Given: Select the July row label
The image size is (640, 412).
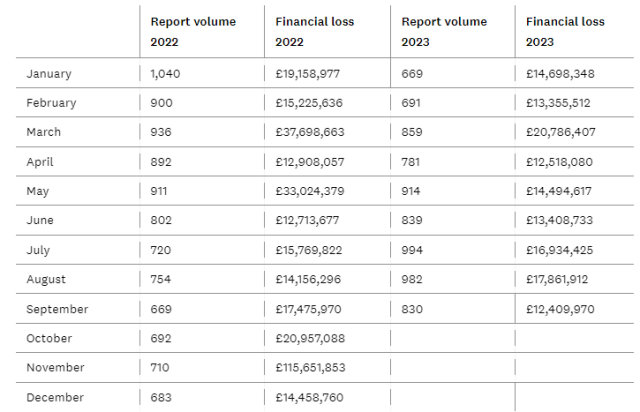Looking at the screenshot, I should click(38, 250).
